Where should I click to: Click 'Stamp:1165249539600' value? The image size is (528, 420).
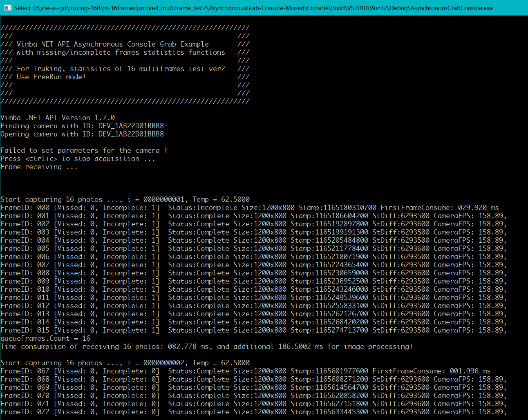(329, 297)
